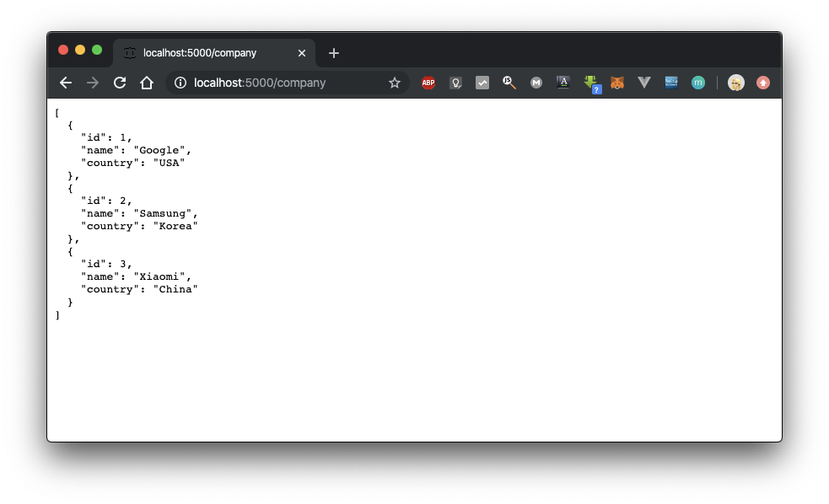
Task: Click the "Korea" country value
Action: click(175, 226)
